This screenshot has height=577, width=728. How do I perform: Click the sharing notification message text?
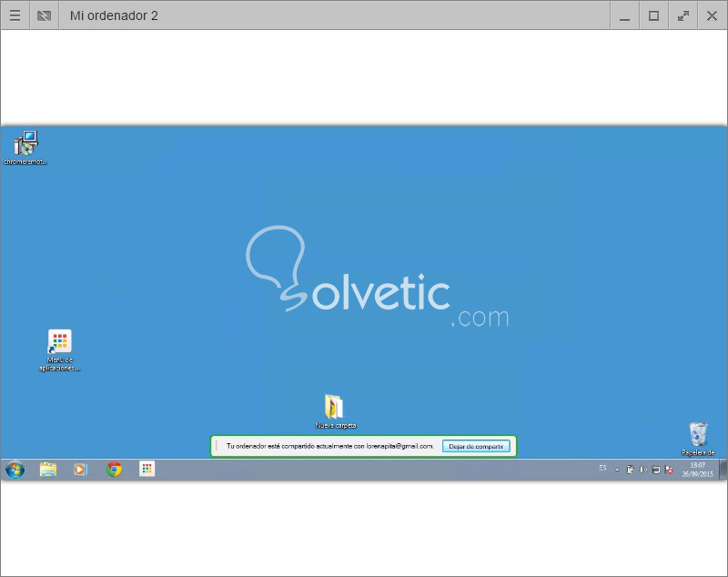tap(330, 446)
